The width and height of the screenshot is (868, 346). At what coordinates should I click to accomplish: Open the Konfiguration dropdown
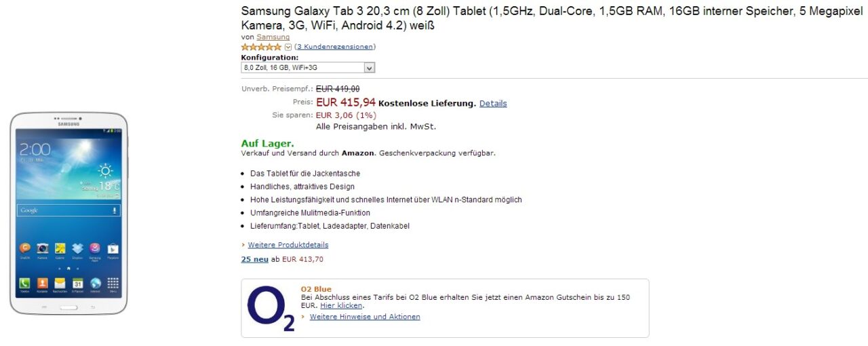coord(308,68)
